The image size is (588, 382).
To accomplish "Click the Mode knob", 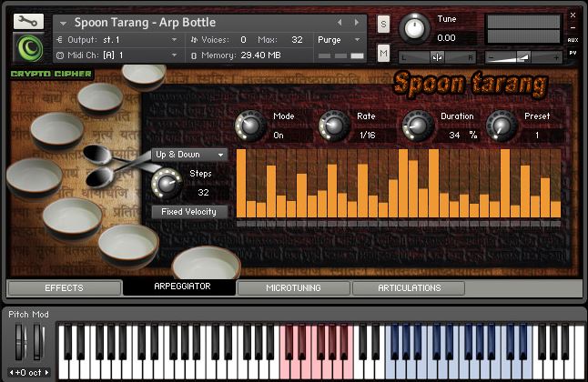I will [x=250, y=126].
